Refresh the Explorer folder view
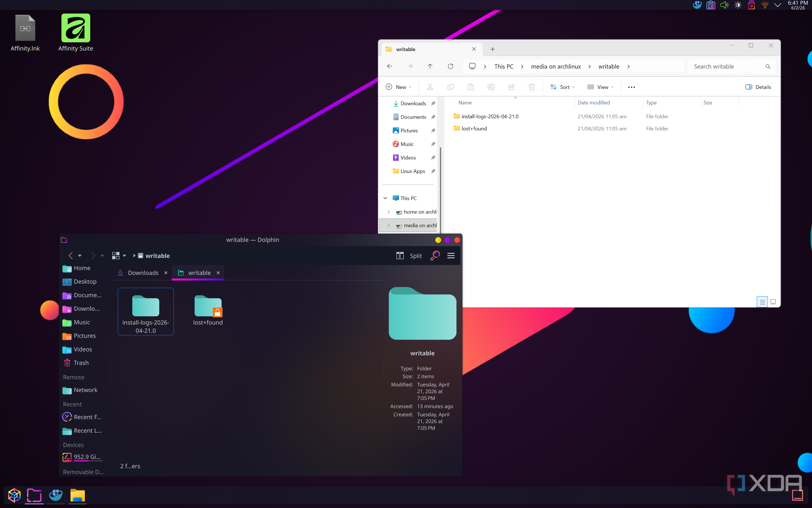Image resolution: width=812 pixels, height=508 pixels. coord(450,66)
